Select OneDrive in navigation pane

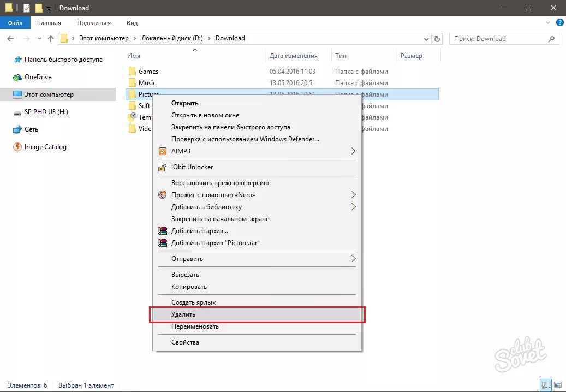[x=33, y=77]
